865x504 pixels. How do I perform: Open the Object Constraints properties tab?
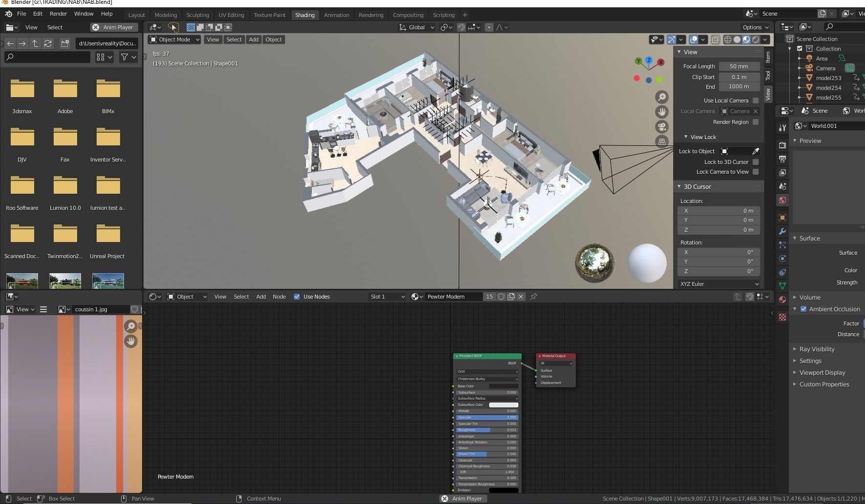click(x=783, y=272)
